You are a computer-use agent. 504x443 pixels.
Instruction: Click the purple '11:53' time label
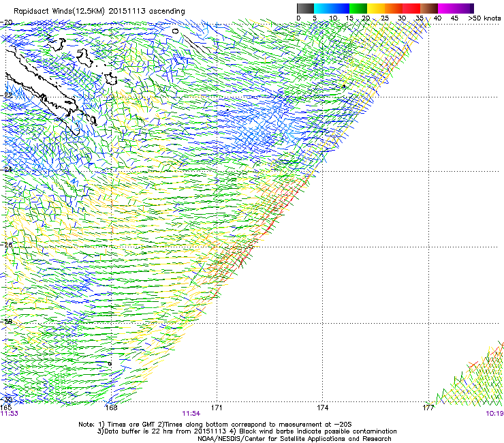pos(10,414)
